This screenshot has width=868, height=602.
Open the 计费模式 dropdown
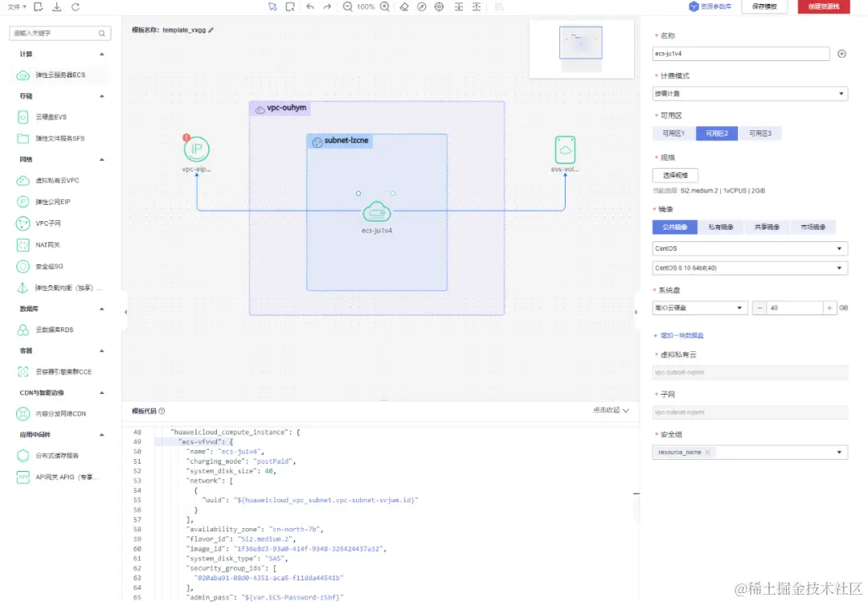(750, 93)
